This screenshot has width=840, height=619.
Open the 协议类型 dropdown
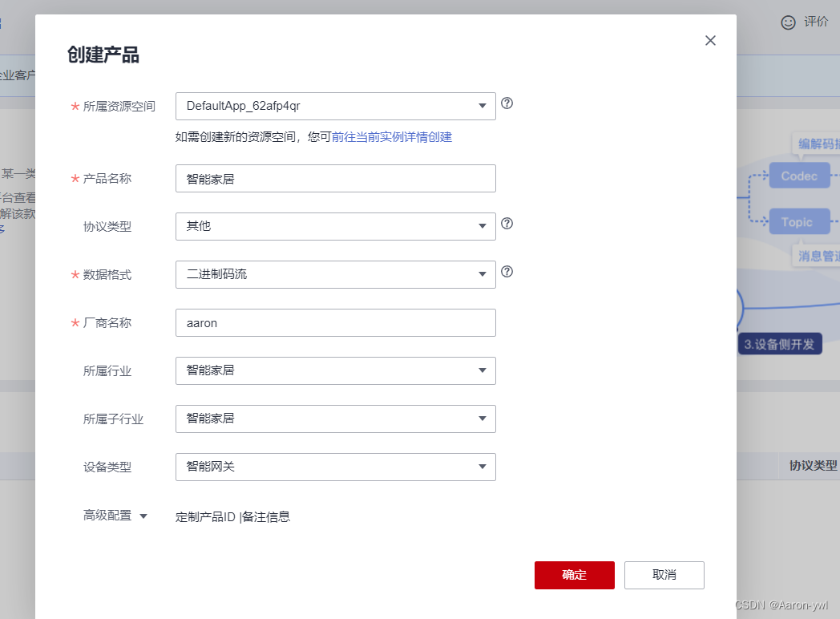tap(335, 226)
